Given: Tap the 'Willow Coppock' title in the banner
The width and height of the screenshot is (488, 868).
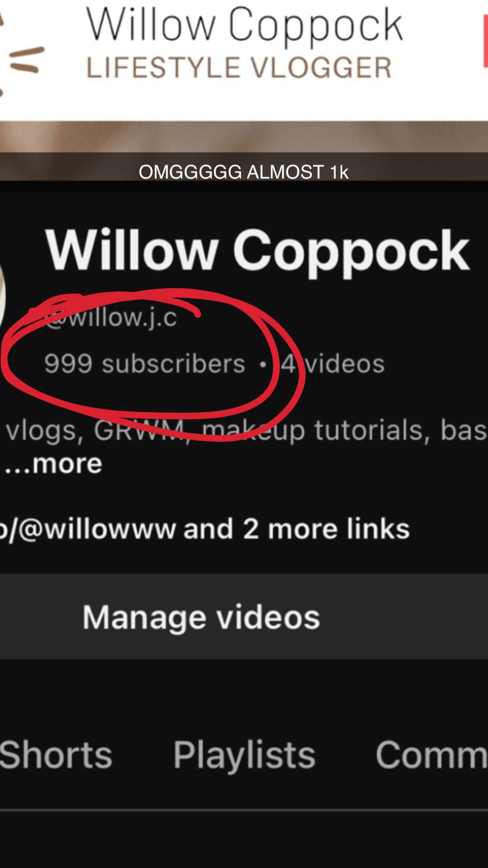Looking at the screenshot, I should tap(244, 26).
